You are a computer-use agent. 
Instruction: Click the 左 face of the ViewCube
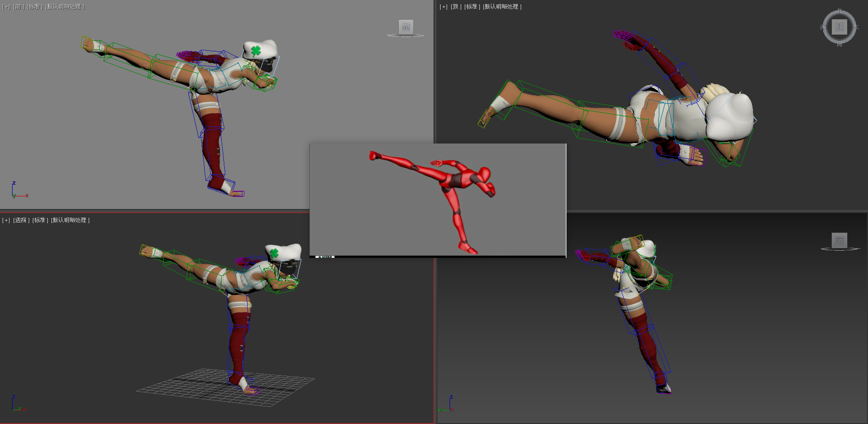839,241
